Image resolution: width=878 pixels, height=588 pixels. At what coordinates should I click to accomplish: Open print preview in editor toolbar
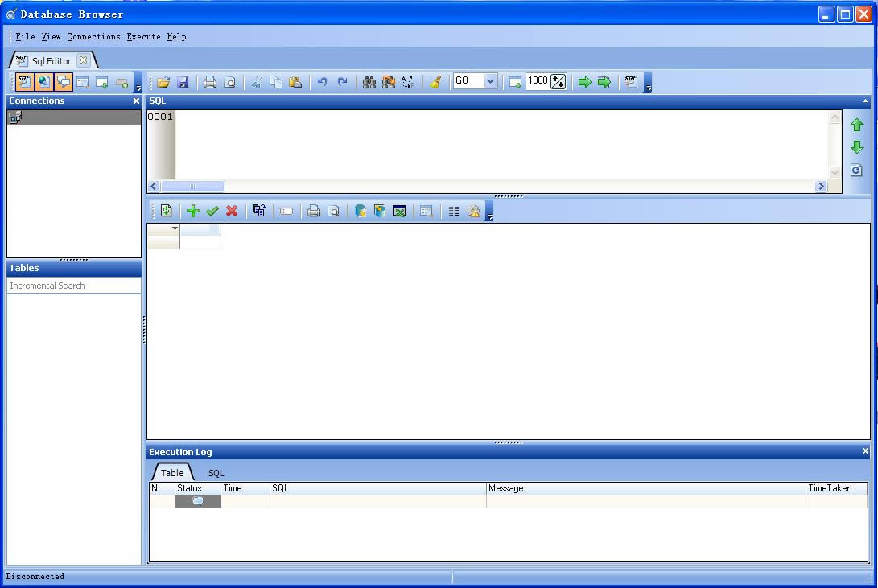(229, 82)
